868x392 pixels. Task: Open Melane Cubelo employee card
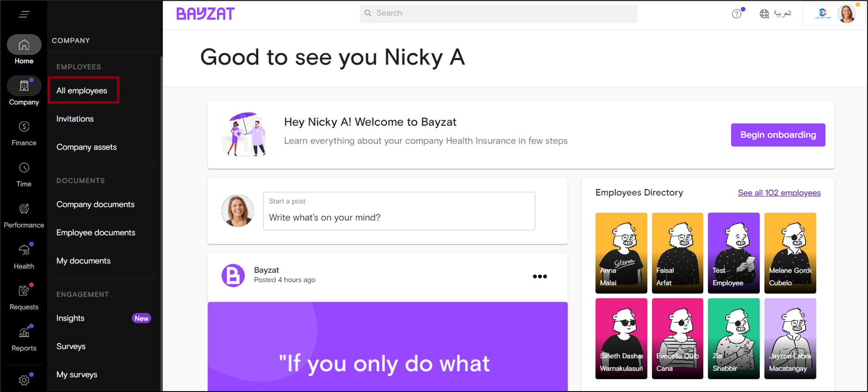[x=790, y=253]
